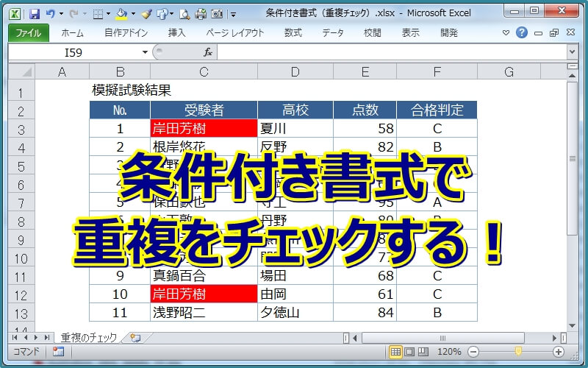This screenshot has width=588, height=368.
Task: Go to next sheet navigation arrow
Action: point(36,338)
